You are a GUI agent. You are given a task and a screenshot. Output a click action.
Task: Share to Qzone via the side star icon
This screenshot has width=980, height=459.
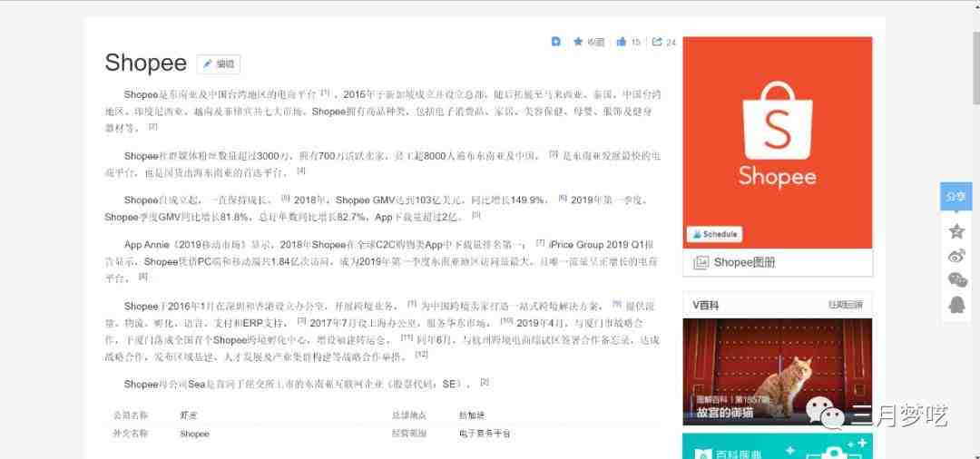pos(956,231)
